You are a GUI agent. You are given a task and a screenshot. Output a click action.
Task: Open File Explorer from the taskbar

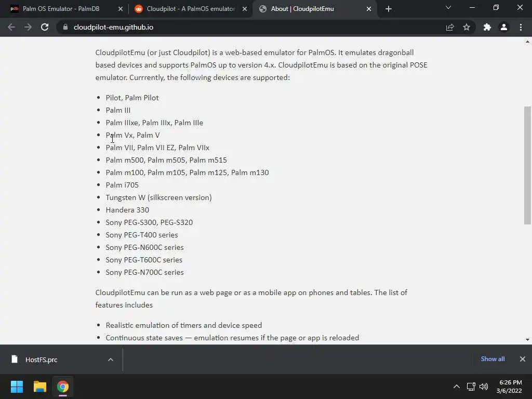click(x=39, y=387)
